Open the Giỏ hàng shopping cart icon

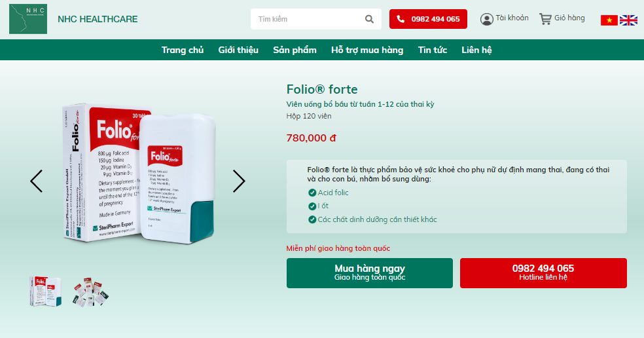545,18
